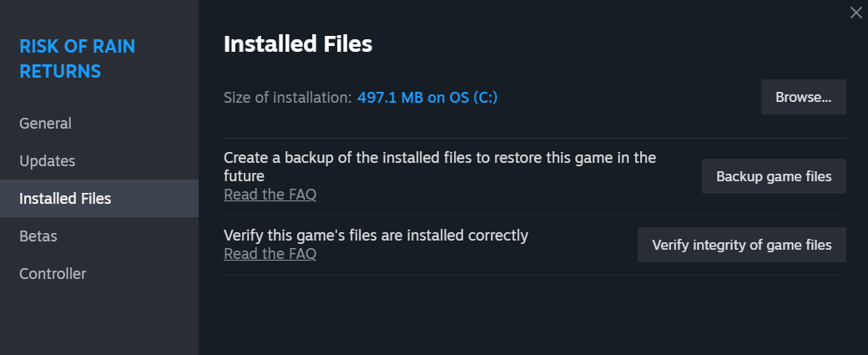
Task: Select the Installed Files tab
Action: pos(65,199)
